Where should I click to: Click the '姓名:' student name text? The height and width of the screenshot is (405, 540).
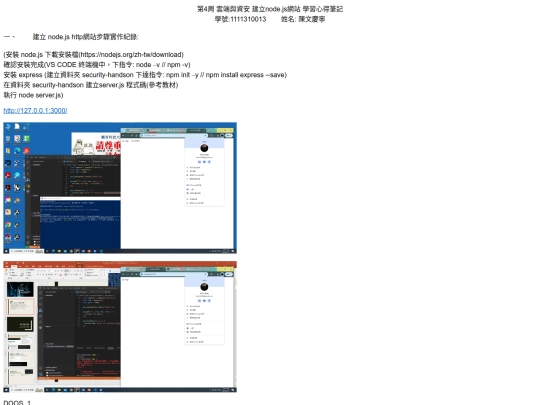point(303,19)
